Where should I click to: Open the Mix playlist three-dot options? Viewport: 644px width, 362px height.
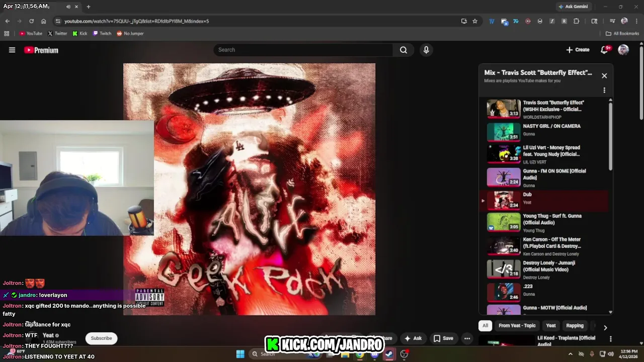[x=604, y=90]
